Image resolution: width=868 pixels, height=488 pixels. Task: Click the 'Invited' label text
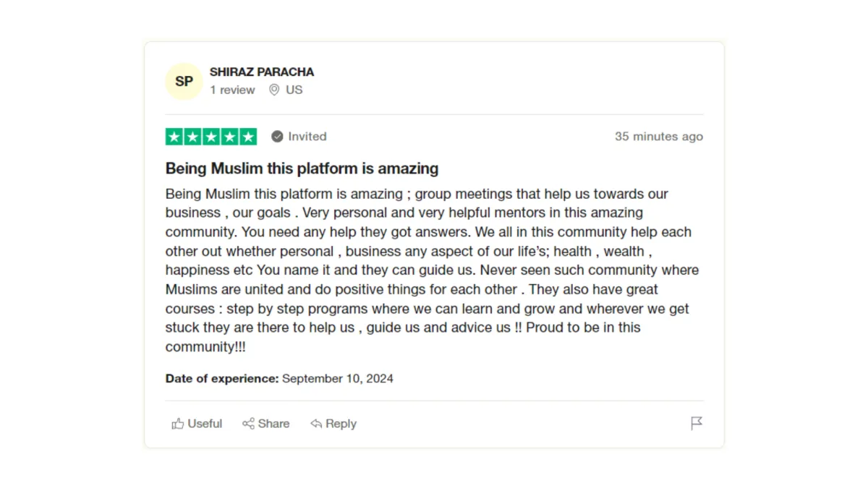point(307,137)
